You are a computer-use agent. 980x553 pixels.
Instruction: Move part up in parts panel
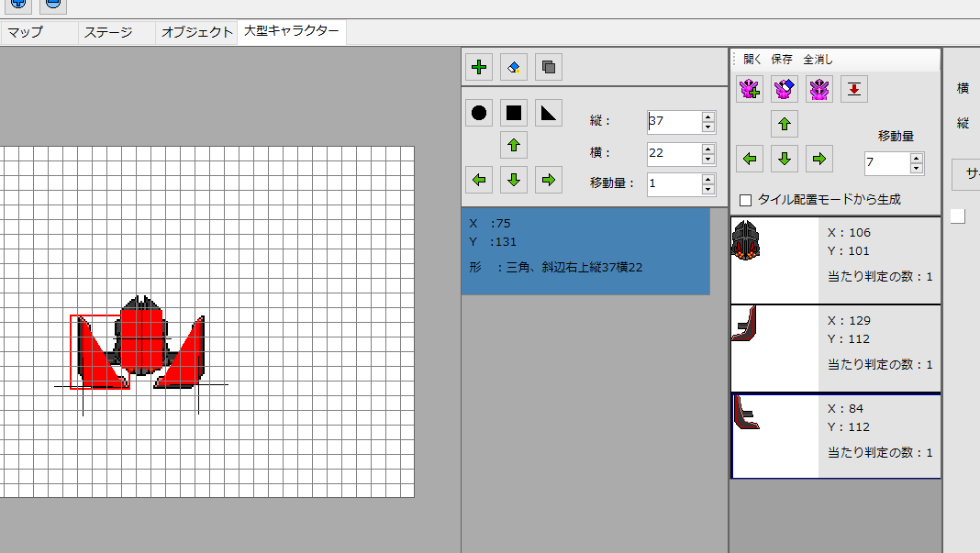[x=785, y=124]
